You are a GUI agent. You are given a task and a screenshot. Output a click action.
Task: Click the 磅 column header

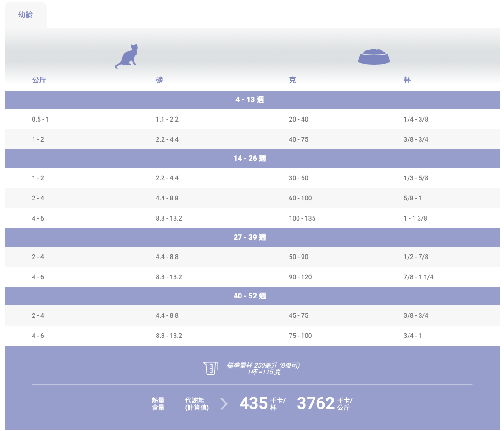click(159, 80)
